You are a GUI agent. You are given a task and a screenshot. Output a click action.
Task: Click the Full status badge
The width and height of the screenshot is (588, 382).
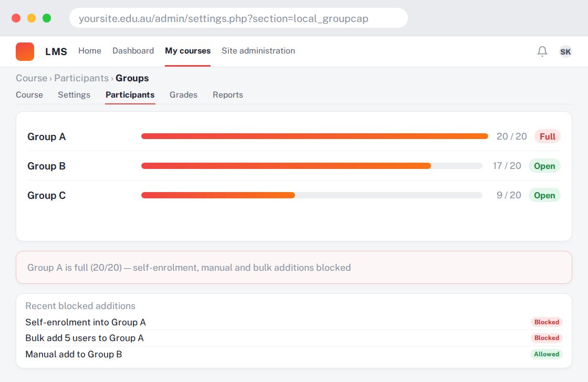pyautogui.click(x=548, y=136)
